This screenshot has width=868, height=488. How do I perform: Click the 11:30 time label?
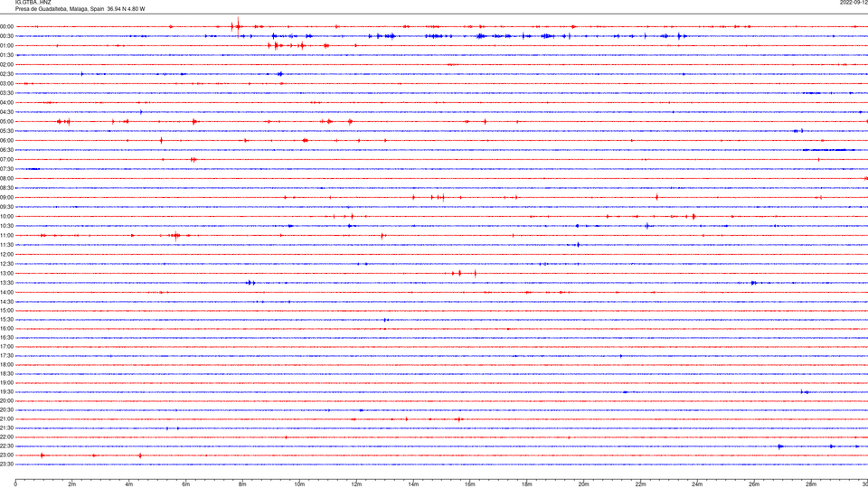coord(7,245)
